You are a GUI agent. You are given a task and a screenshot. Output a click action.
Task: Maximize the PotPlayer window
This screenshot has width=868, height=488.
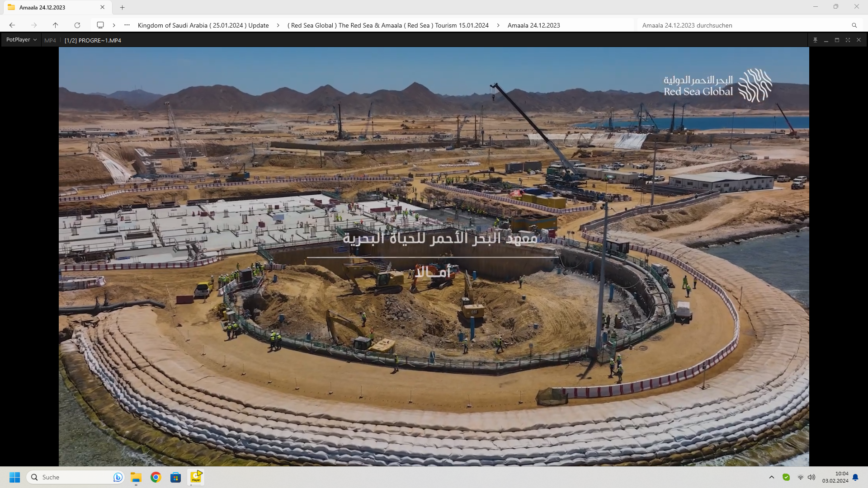(x=837, y=40)
